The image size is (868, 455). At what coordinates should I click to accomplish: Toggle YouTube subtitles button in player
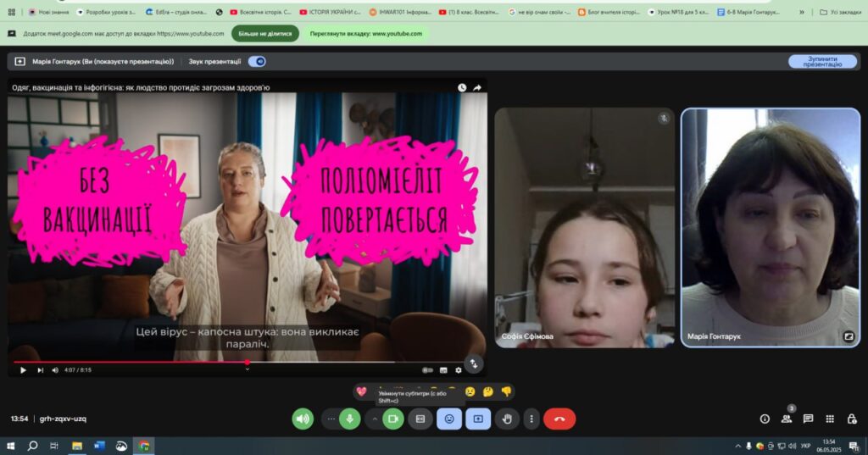pos(443,370)
